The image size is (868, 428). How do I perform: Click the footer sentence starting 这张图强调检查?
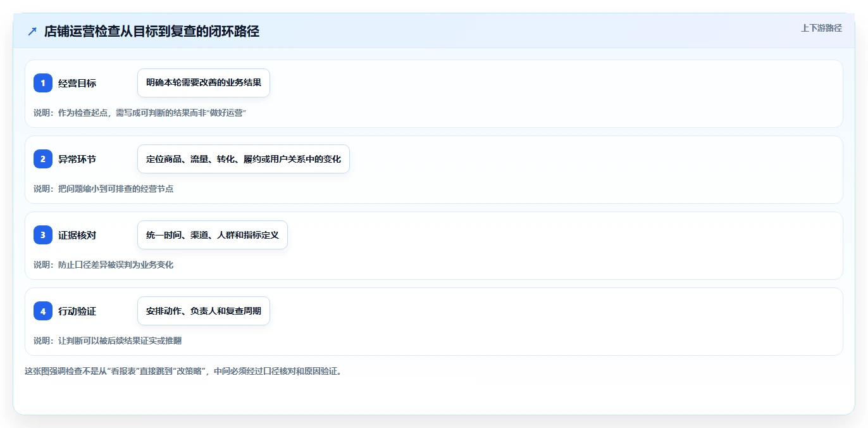(185, 371)
